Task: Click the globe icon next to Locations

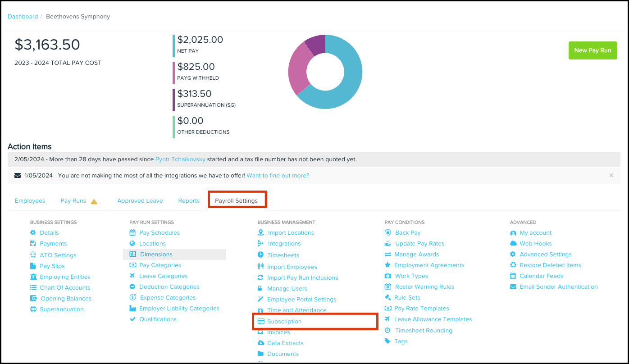Action: 132,244
